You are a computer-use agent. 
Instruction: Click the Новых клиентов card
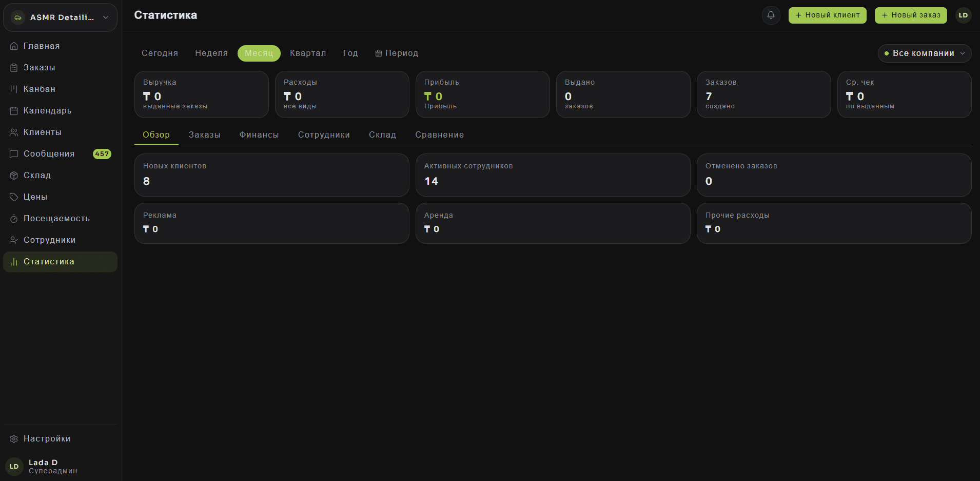coord(272,175)
